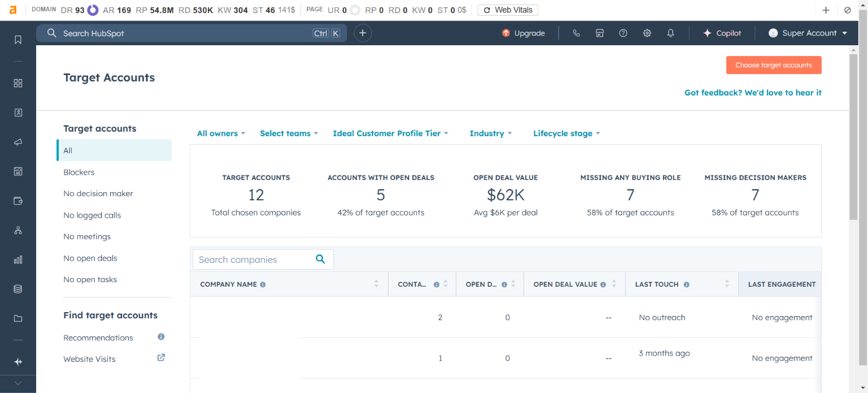Click the Open Deals column info icon
Screen dimensions: 868x393
504,284
